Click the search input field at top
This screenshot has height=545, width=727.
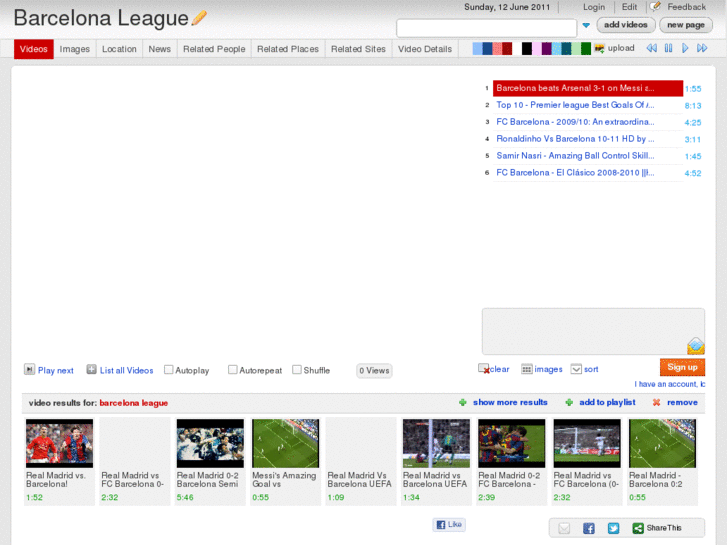(x=486, y=28)
